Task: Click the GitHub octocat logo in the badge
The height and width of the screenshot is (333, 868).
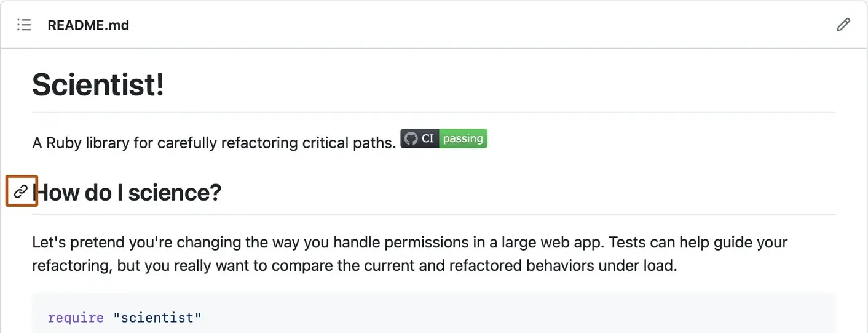Action: pos(411,138)
